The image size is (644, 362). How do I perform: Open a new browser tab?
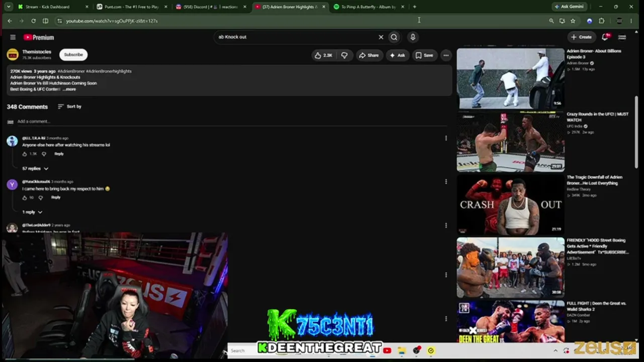point(415,7)
